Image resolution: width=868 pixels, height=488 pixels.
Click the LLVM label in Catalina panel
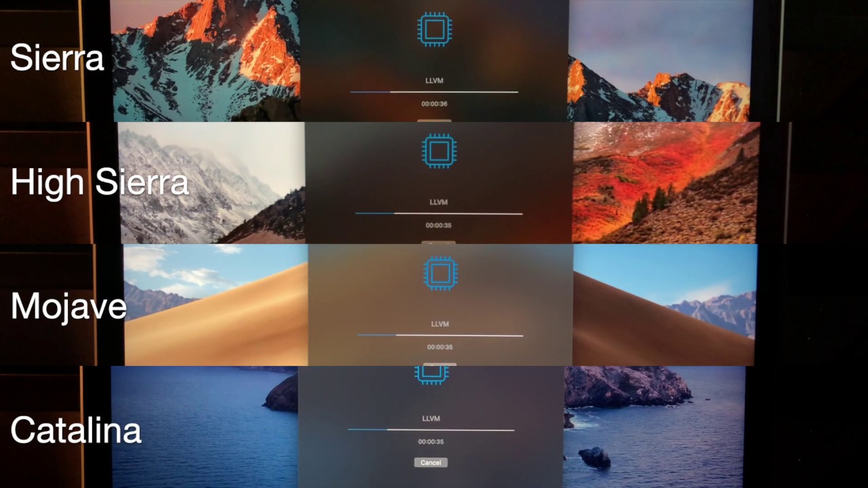(x=431, y=419)
